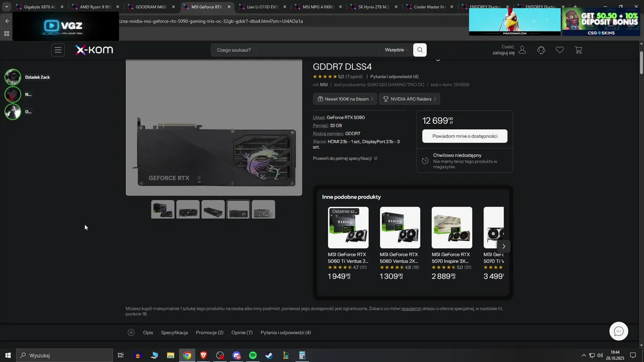Image resolution: width=644 pixels, height=362 pixels.
Task: Jump to the Opinie (7) section
Action: [242, 332]
